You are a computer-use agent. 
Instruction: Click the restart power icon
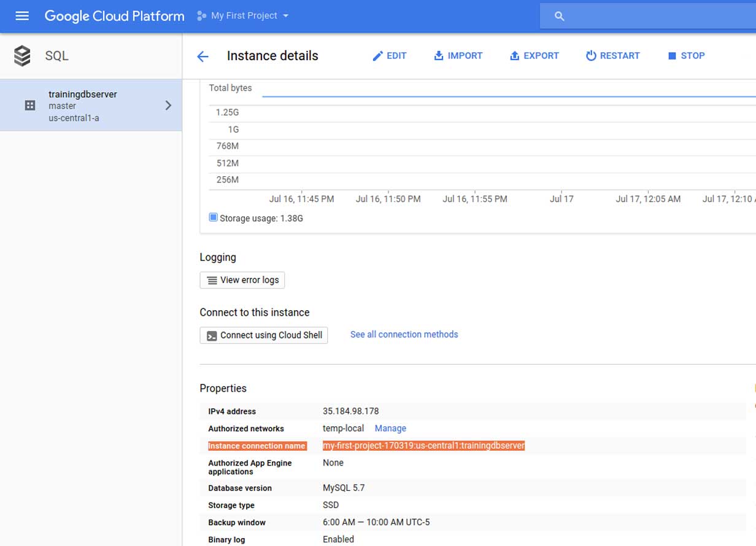pos(591,56)
